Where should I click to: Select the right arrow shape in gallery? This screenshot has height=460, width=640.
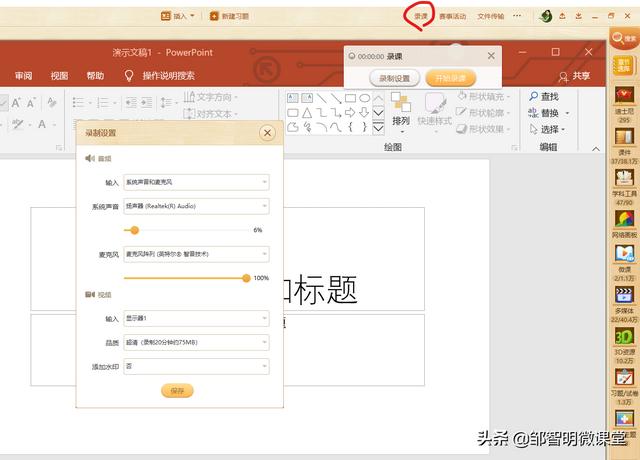[350, 113]
